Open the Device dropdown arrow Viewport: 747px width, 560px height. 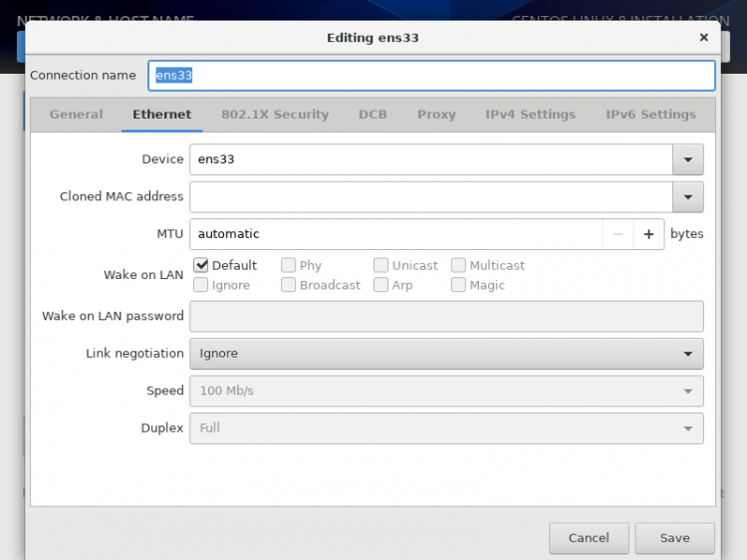tap(687, 159)
